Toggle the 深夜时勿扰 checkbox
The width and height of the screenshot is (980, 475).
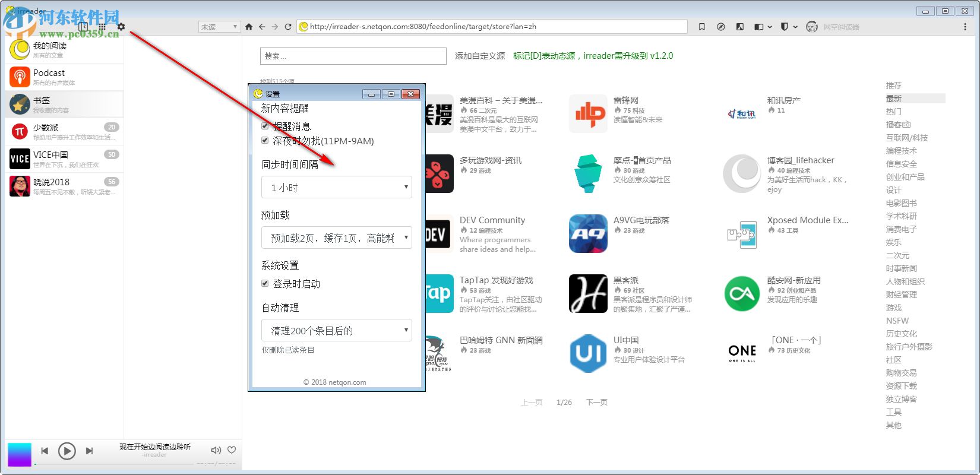[x=265, y=141]
